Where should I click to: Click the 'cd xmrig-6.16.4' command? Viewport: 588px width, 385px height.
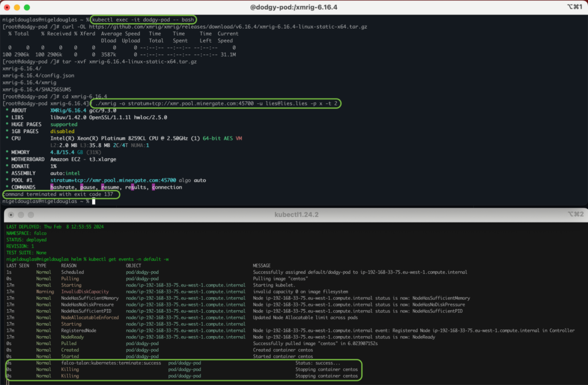[84, 97]
